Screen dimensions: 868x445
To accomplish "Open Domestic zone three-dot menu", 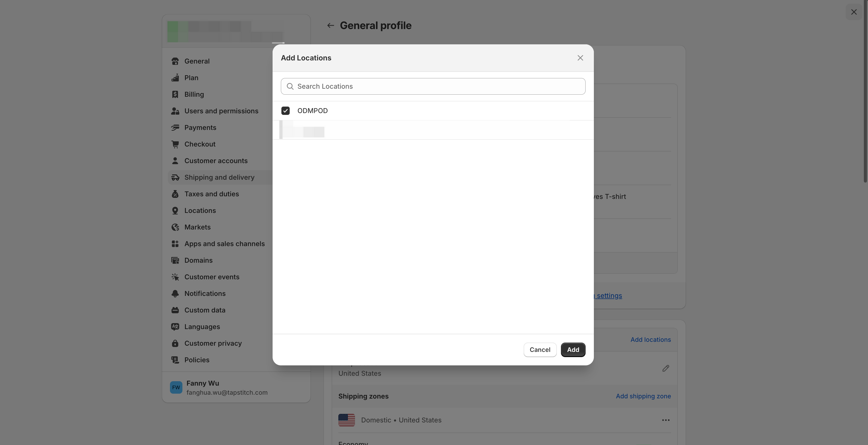I will pyautogui.click(x=665, y=420).
